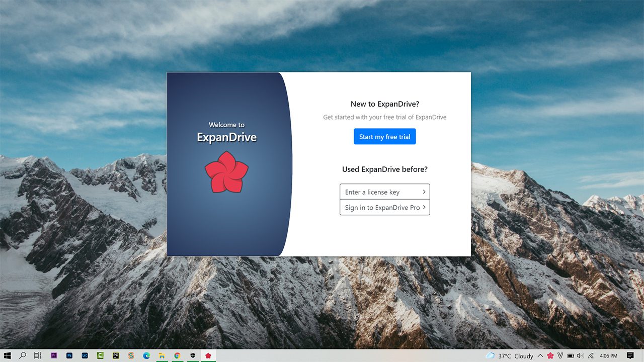This screenshot has width=644, height=362.
Task: Click the ExpanDrive taskbar icon
Action: (x=208, y=355)
